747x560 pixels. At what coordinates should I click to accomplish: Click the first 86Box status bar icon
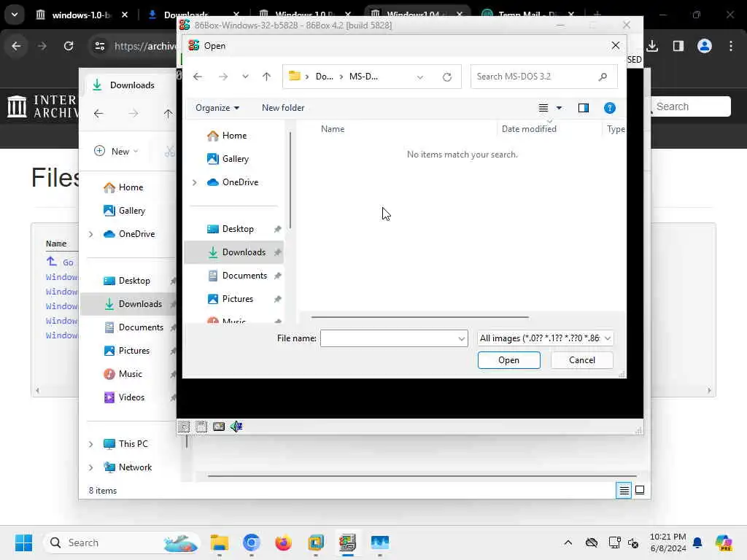coord(183,426)
